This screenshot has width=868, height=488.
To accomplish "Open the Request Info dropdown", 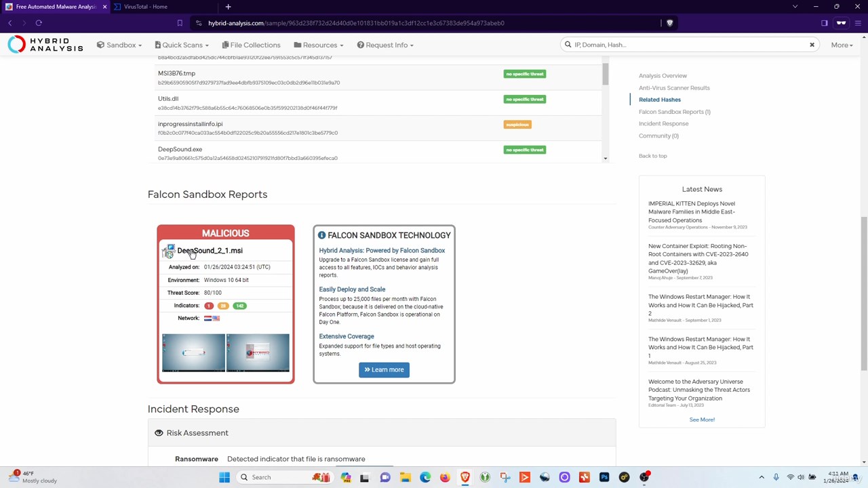I will tap(385, 45).
